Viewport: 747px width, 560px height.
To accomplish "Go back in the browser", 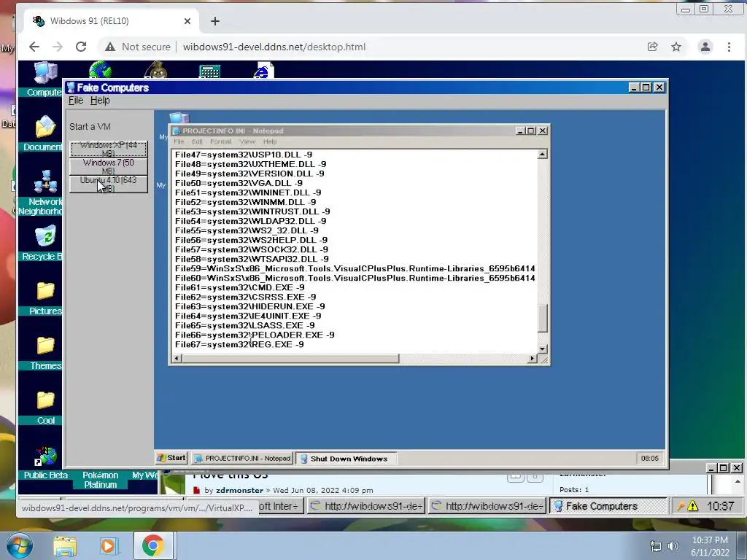I will (x=34, y=47).
